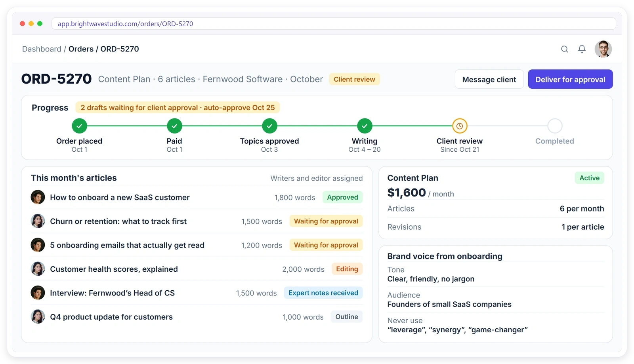Click the Message client button
The image size is (634, 364).
489,79
